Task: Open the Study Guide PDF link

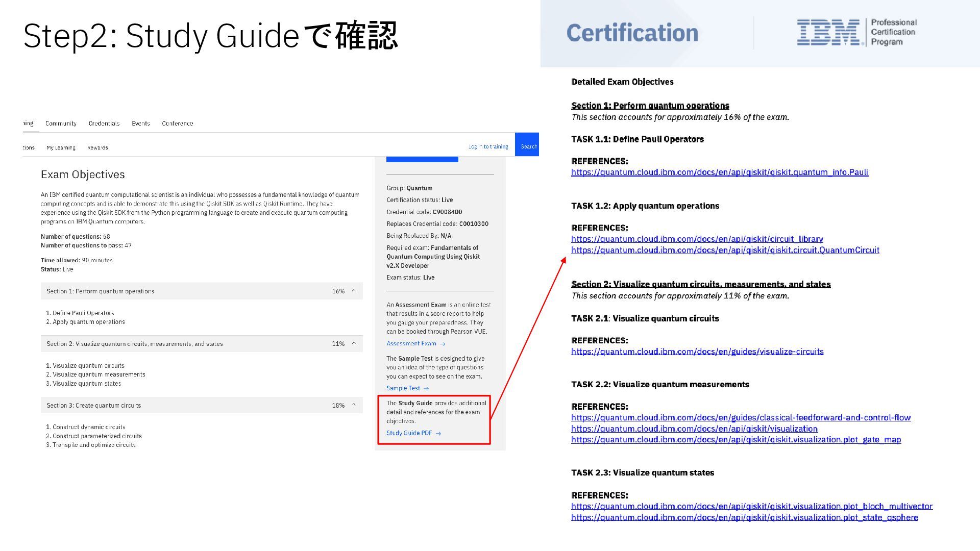Action: click(409, 433)
